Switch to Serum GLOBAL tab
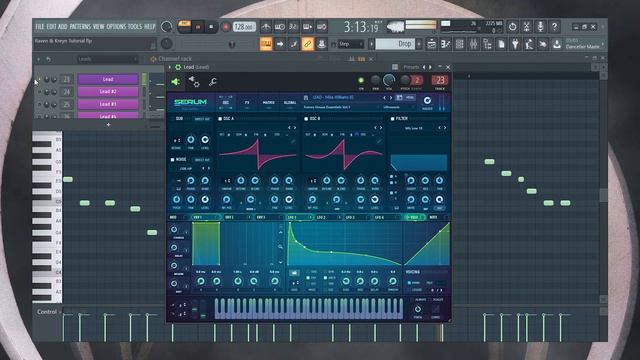Viewport: 640px width, 360px height. [290, 103]
